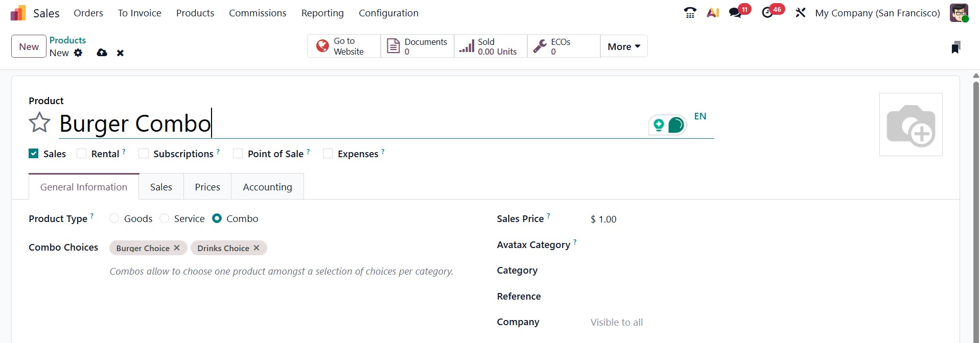Select the Goods product type

point(114,218)
